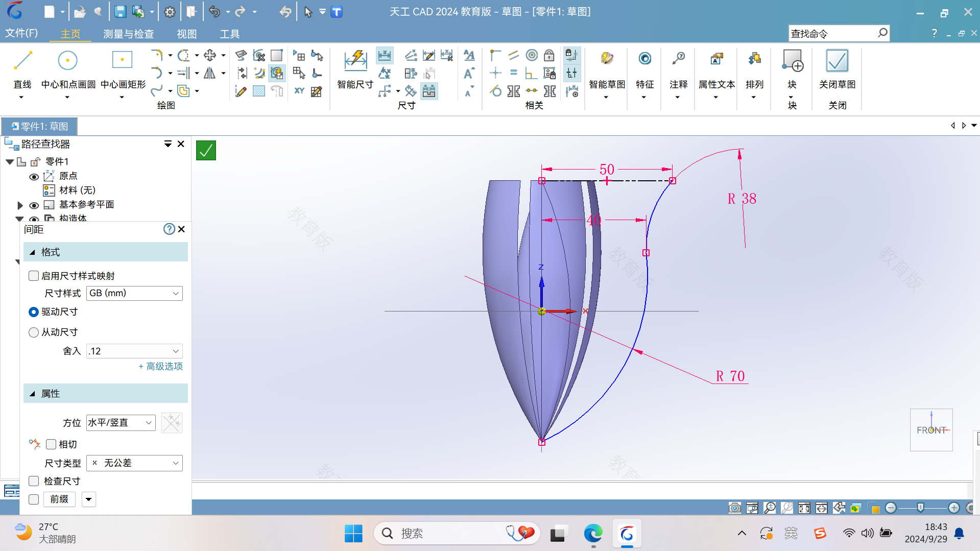Click the help icon in 间距 panel
This screenshot has width=980, height=551.
tap(169, 229)
